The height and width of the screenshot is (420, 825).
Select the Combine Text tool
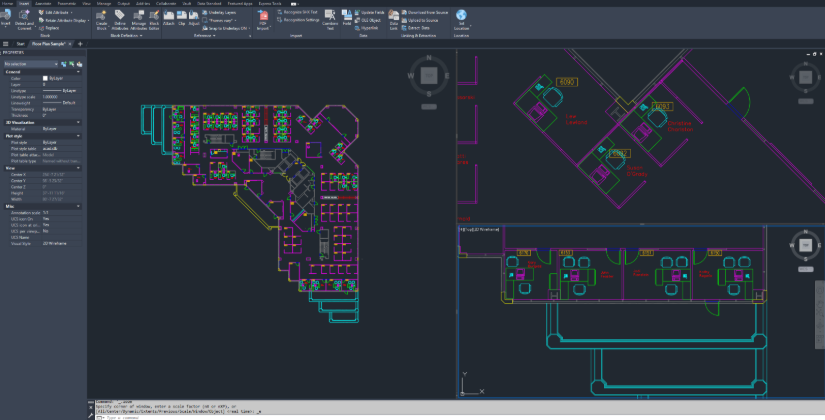(x=330, y=19)
